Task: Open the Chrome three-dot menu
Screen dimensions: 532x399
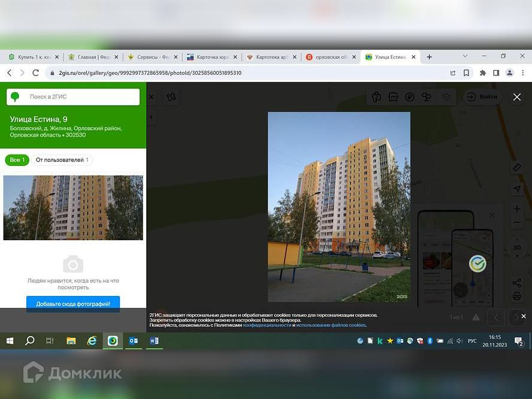Action: 523,72
